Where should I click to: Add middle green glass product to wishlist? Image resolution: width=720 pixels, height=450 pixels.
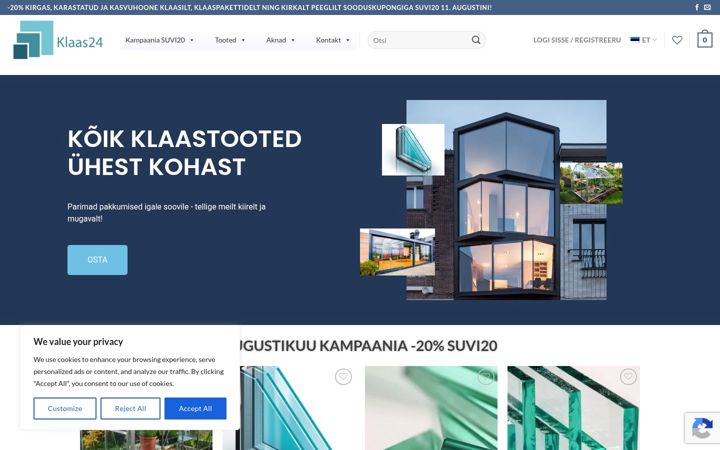coord(485,377)
